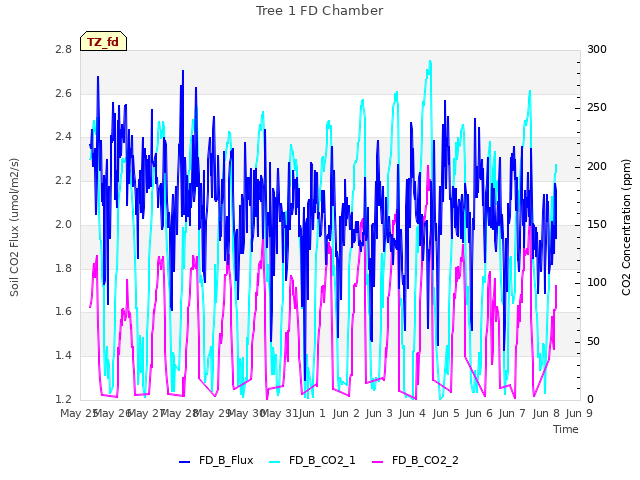Viewport: 640px width, 480px height.
Task: Click the Jun 1 date tick label
Action: tap(312, 413)
